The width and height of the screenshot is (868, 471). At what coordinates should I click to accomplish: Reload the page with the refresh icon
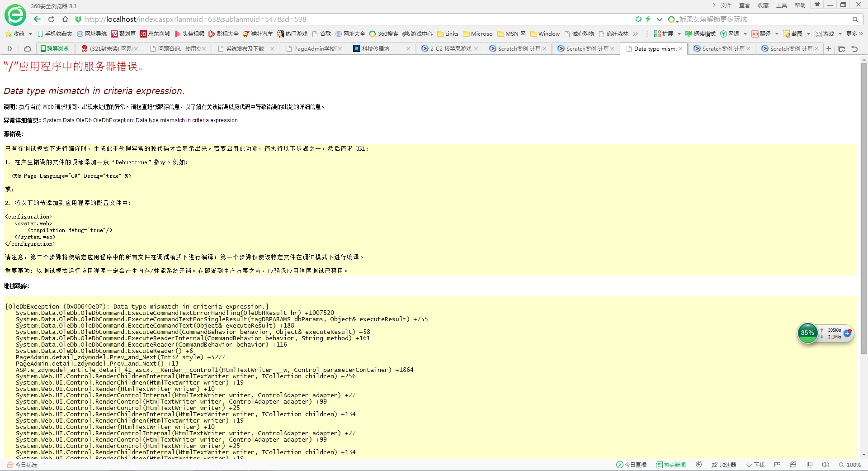pyautogui.click(x=51, y=19)
